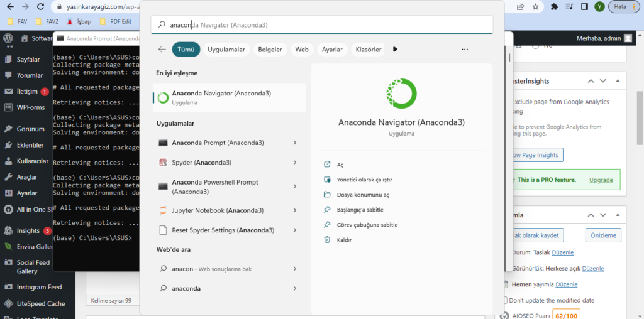The height and width of the screenshot is (319, 644).
Task: Click the Windows search input field
Action: pos(322,25)
